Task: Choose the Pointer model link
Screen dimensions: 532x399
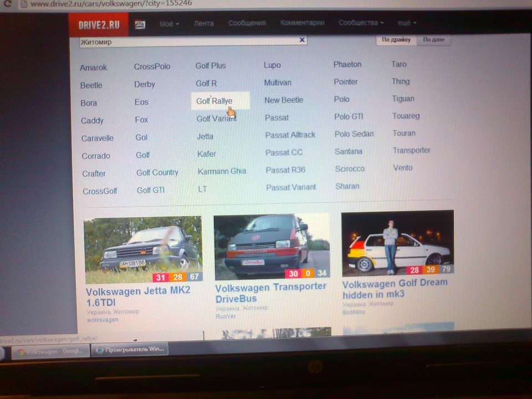Action: pyautogui.click(x=345, y=82)
